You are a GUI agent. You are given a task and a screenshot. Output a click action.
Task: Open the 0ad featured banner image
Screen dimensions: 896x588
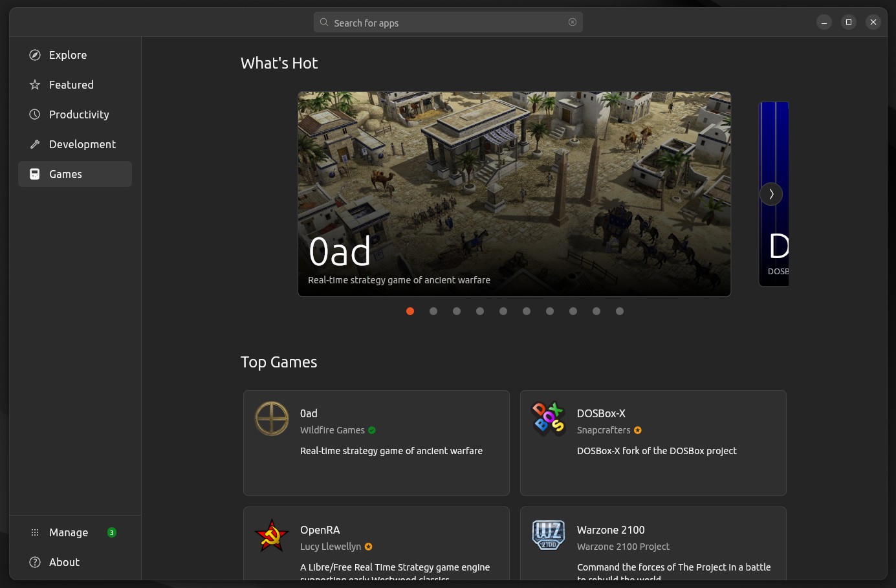[x=514, y=194]
